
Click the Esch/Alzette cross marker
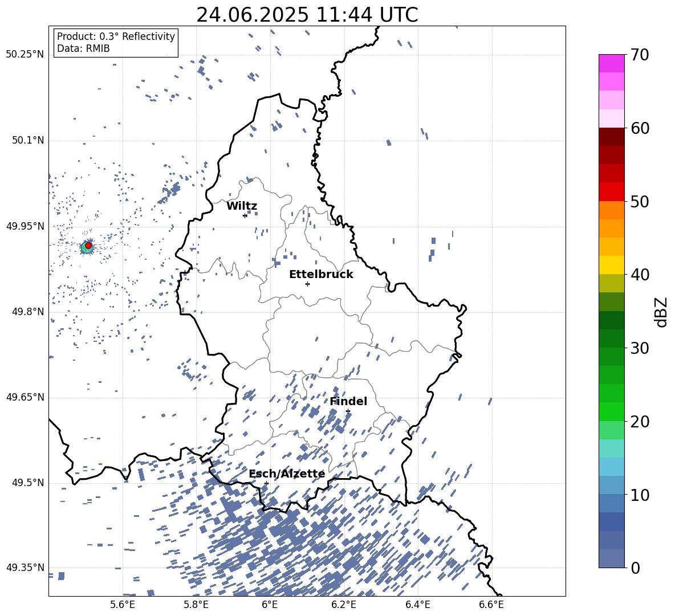(x=266, y=483)
